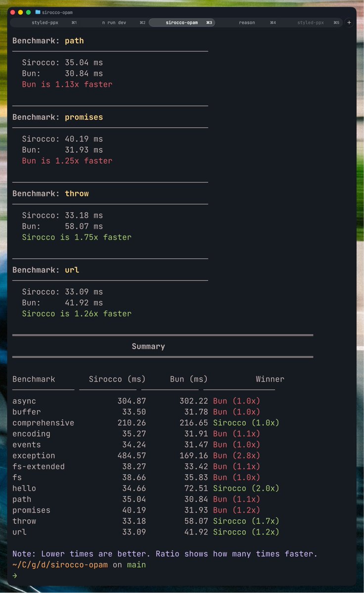
Task: Click the 'Benchmark: path' heading
Action: tap(48, 41)
